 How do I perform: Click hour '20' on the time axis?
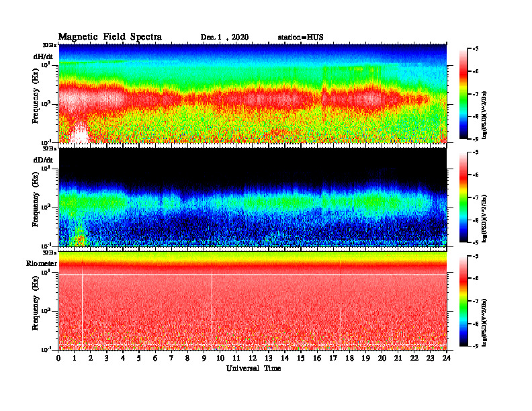pyautogui.click(x=382, y=358)
